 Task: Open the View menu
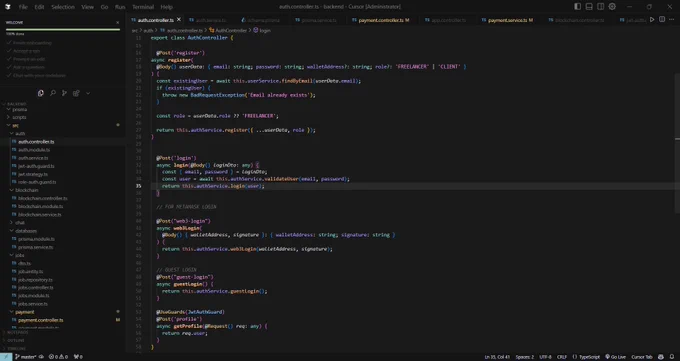[x=87, y=7]
